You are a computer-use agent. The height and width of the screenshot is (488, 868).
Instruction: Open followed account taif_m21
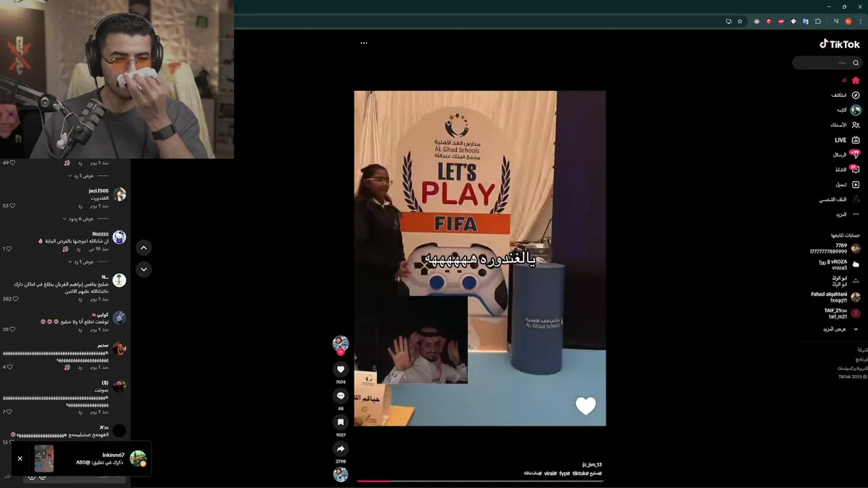(x=842, y=313)
